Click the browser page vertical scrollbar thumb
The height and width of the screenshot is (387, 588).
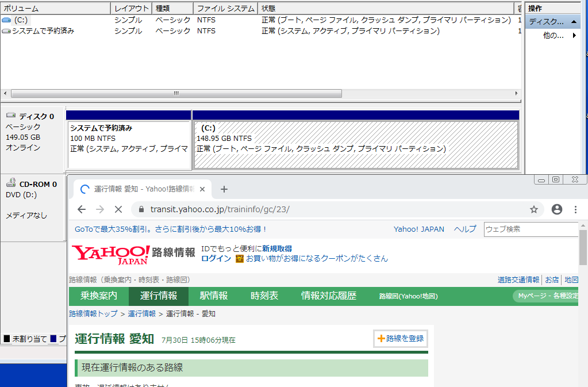tap(583, 247)
